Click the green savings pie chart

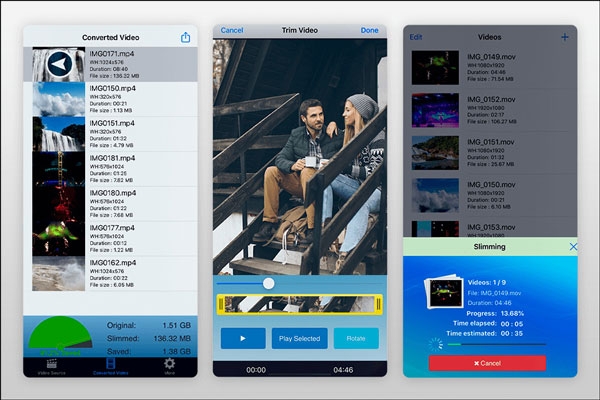tap(62, 338)
